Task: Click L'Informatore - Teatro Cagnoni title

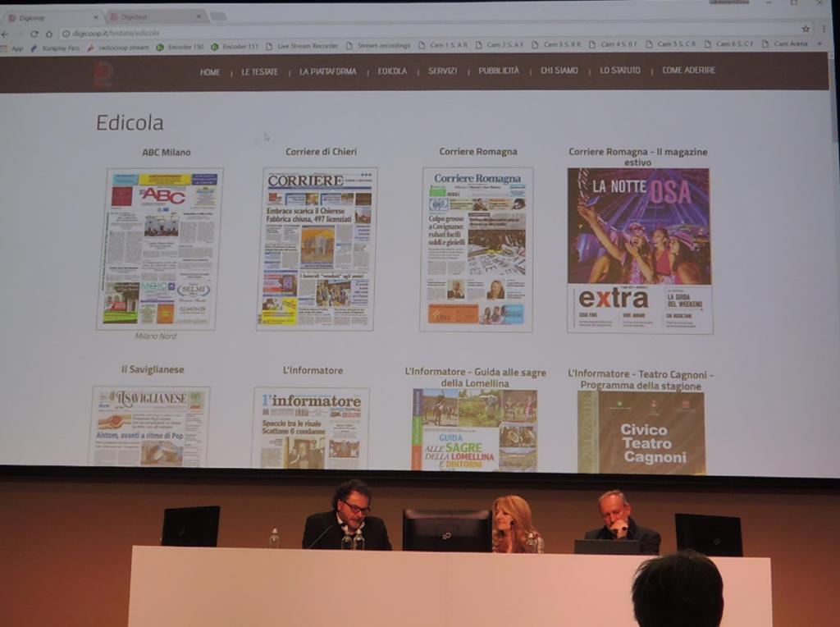Action: click(x=640, y=379)
